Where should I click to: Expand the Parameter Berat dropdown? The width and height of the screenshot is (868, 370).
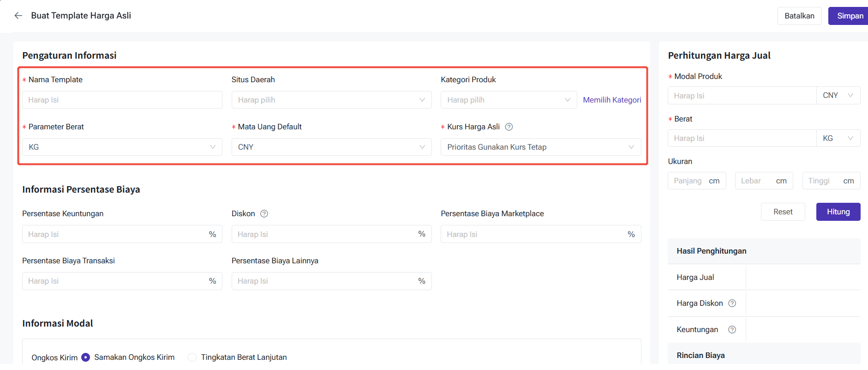click(x=122, y=147)
